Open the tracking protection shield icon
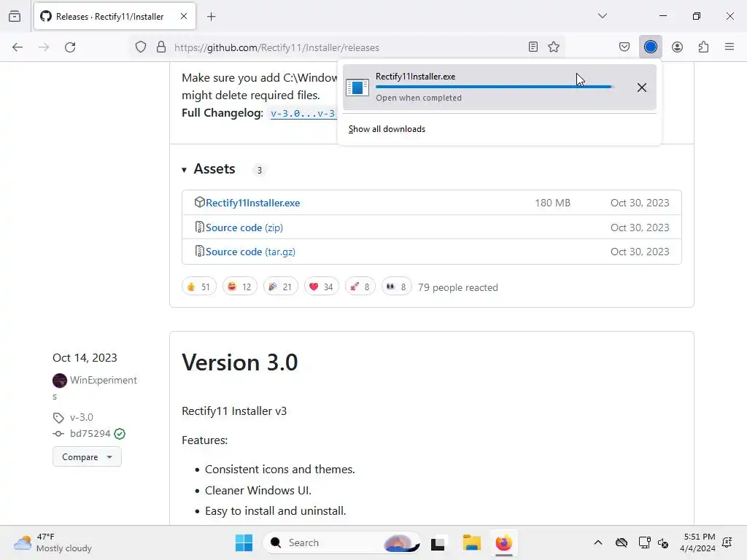 (x=141, y=47)
